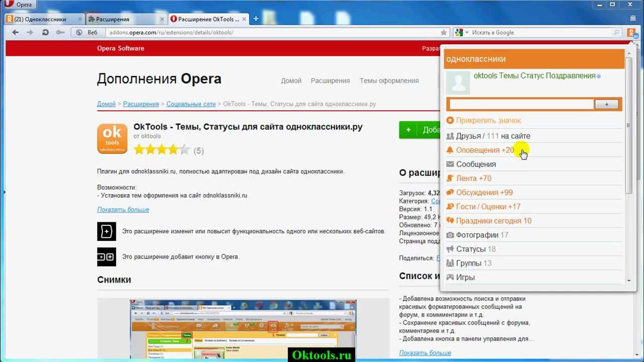
Task: Click Социальные сети breadcrumb link
Action: point(191,104)
